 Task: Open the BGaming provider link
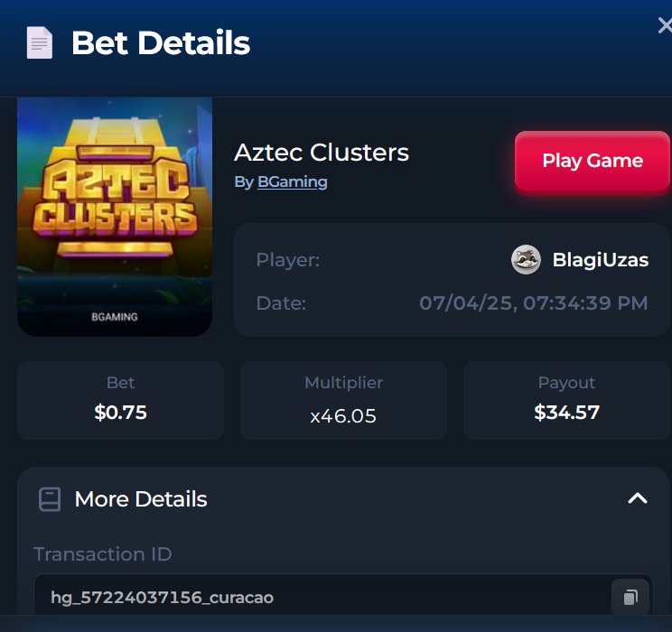pos(293,182)
